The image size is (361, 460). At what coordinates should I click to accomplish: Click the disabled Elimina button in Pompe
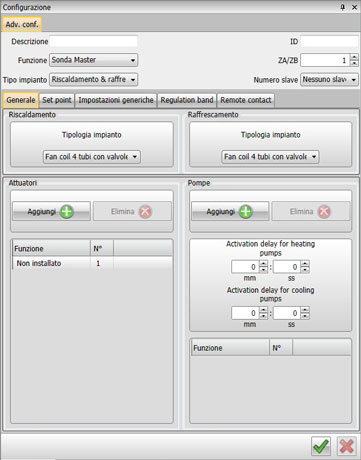coord(311,211)
